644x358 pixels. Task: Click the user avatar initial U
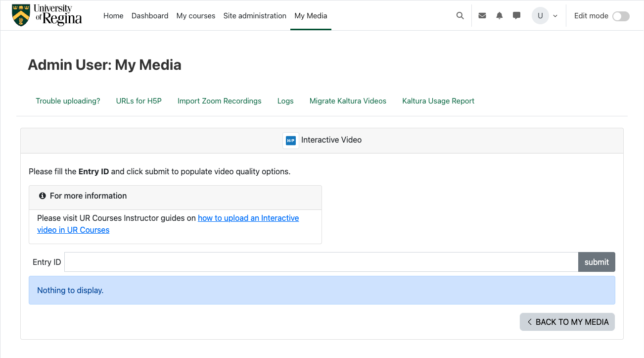tap(540, 16)
